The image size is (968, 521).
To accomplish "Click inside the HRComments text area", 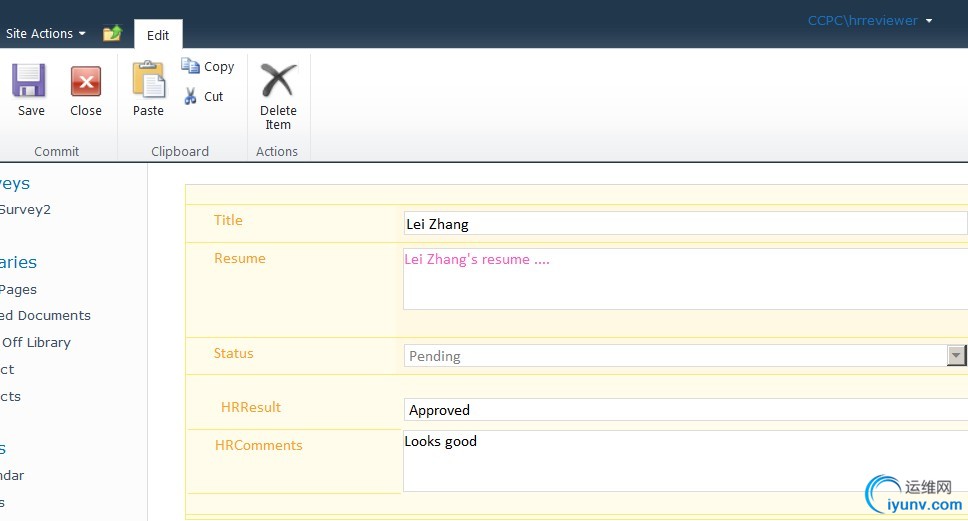I will tap(685, 461).
